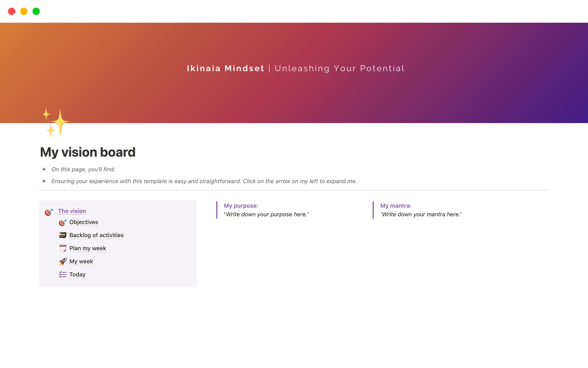
Task: Click the My vision board page title
Action: (88, 152)
